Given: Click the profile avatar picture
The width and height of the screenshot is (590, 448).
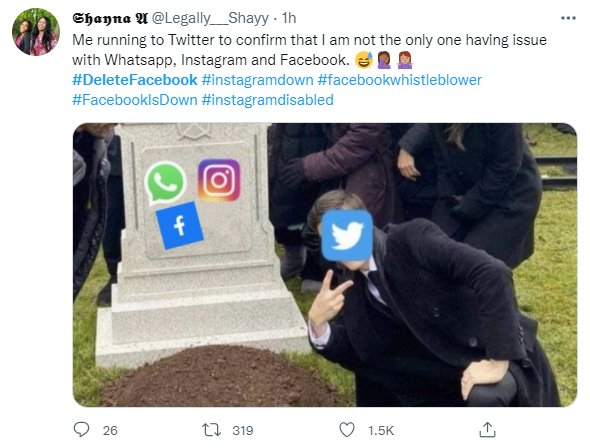Looking at the screenshot, I should [36, 32].
